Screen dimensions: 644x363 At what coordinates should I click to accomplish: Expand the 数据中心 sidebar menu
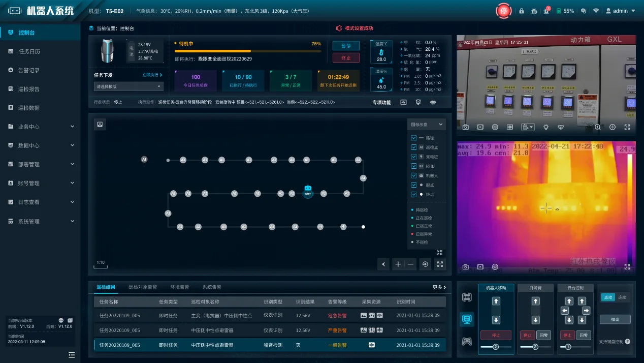(40, 145)
